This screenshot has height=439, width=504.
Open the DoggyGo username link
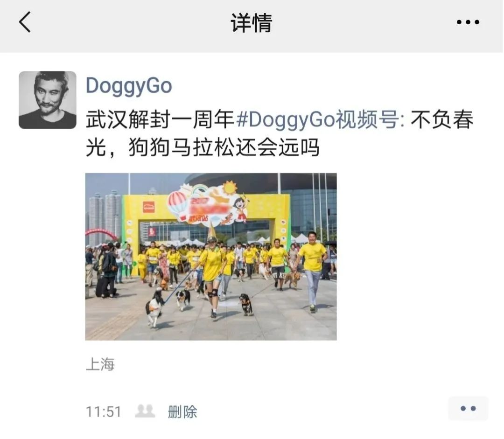(129, 86)
